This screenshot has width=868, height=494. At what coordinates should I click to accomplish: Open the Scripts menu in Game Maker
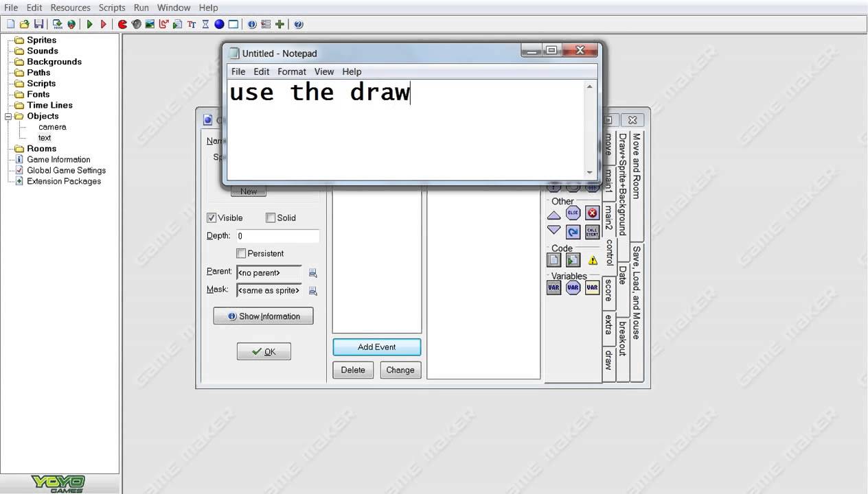coord(112,8)
